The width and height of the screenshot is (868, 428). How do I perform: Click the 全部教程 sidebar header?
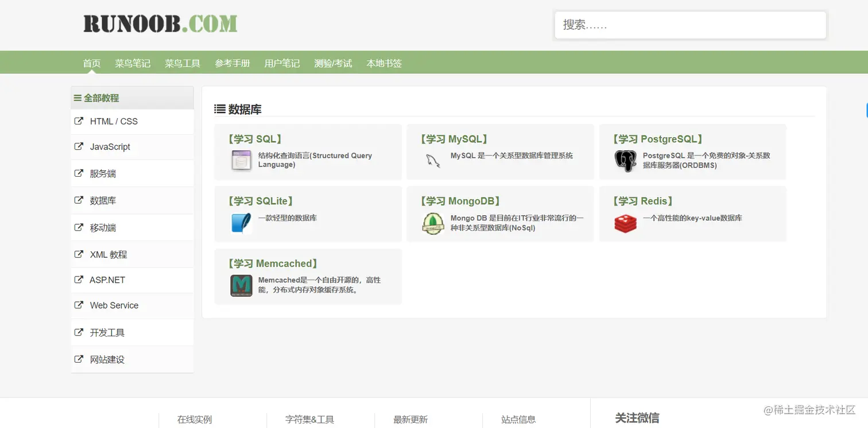(x=132, y=98)
